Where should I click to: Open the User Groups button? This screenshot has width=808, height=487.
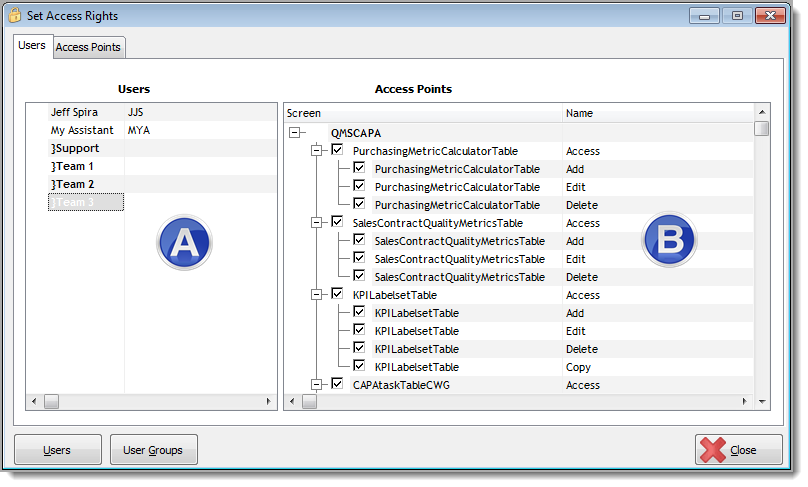[153, 450]
